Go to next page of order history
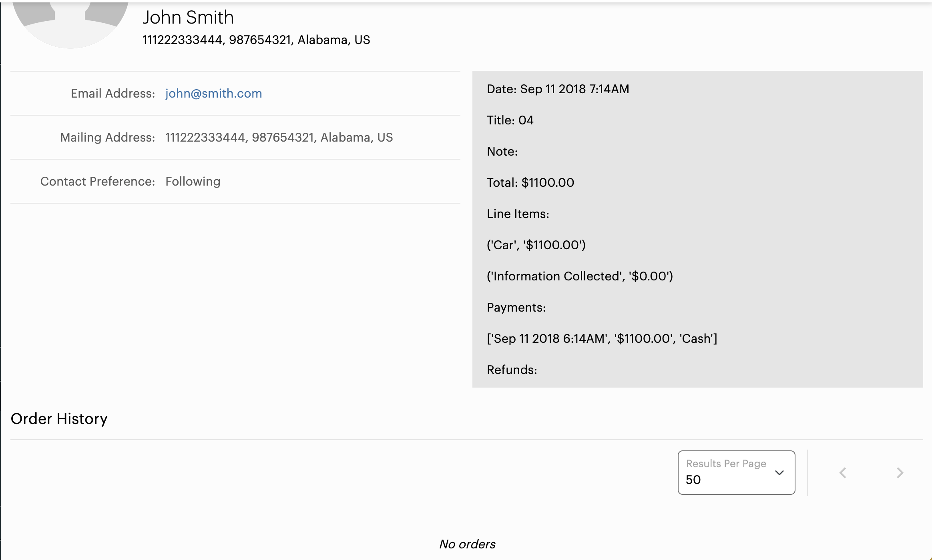The width and height of the screenshot is (932, 560). point(900,473)
